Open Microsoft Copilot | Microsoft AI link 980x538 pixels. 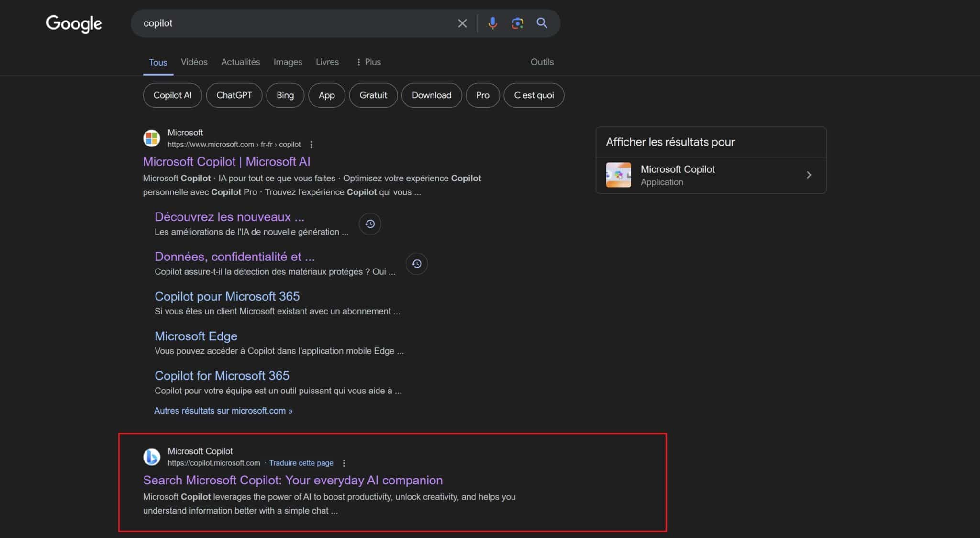pos(227,162)
